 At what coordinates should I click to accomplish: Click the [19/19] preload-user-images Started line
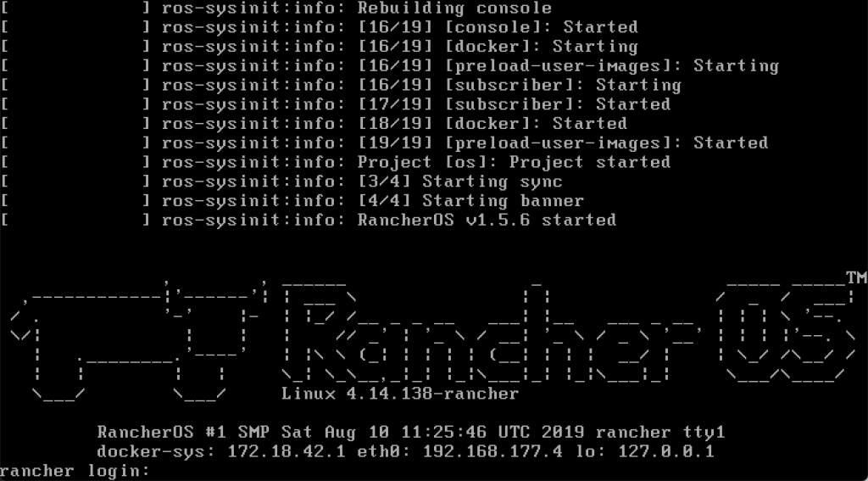(385, 143)
